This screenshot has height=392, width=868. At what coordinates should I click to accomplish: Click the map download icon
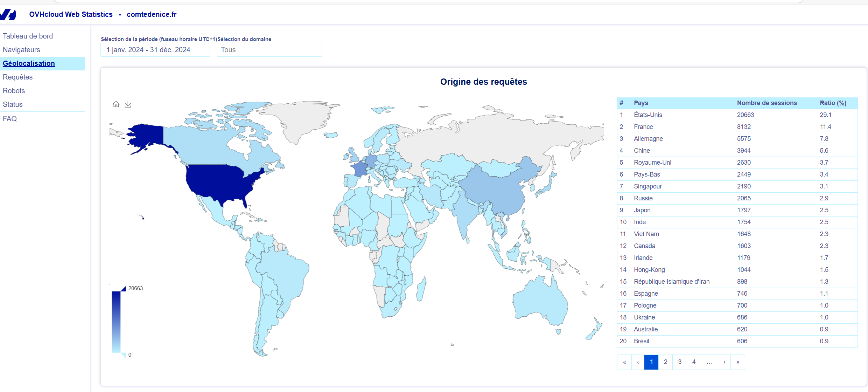pyautogui.click(x=128, y=104)
